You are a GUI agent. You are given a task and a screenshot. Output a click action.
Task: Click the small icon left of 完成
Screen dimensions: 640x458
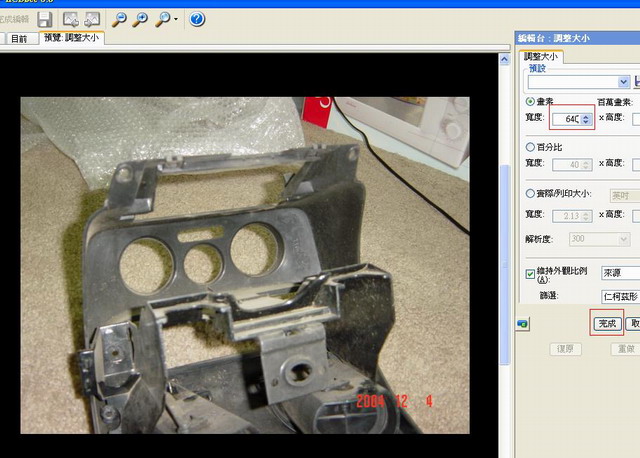click(x=522, y=324)
